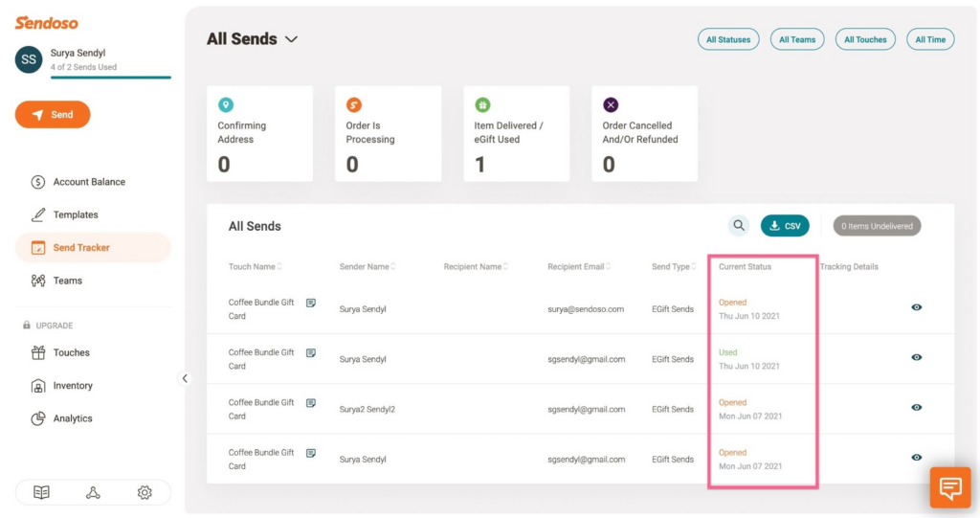Image resolution: width=980 pixels, height=518 pixels.
Task: Open the orange chat support widget
Action: (950, 487)
